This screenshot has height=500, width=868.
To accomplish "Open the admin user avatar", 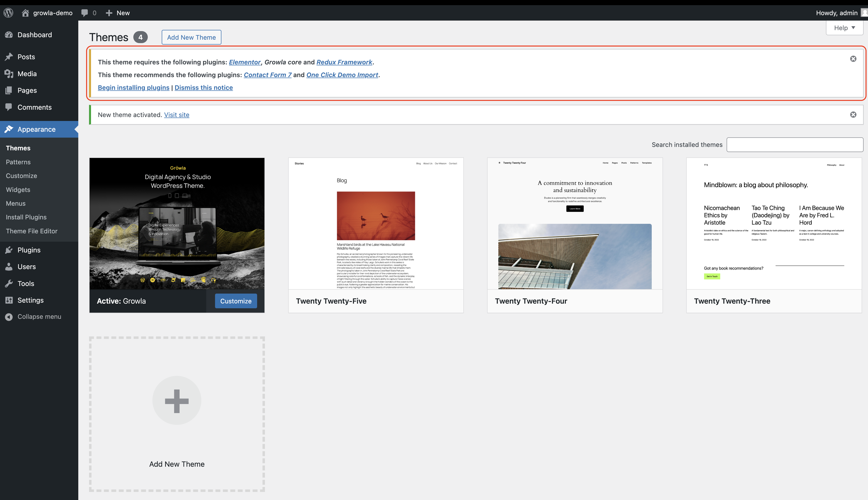I will [x=864, y=13].
